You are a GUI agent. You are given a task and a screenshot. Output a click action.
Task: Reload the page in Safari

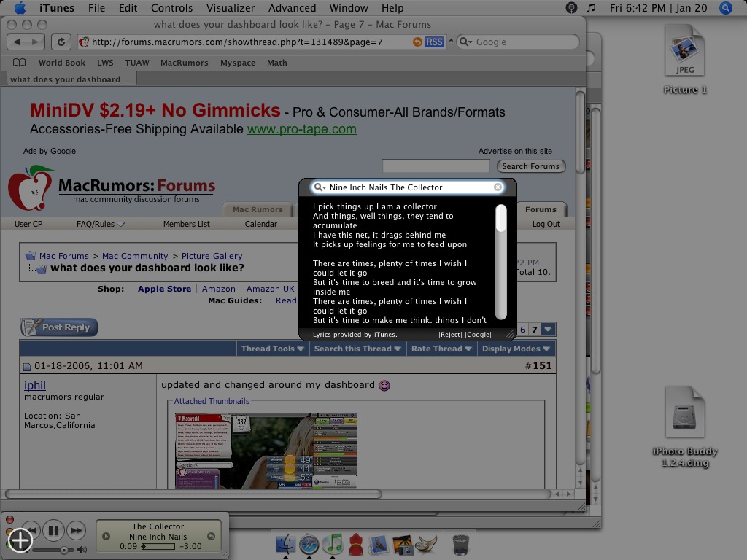coord(61,42)
